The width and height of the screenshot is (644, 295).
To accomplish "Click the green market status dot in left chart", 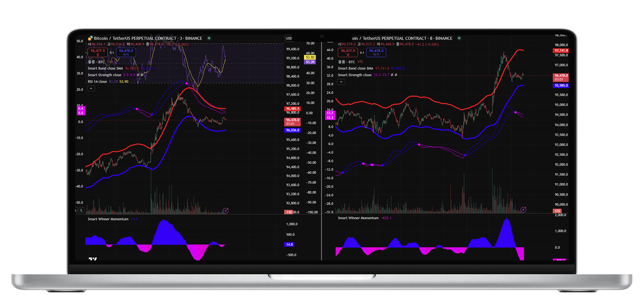I will click(209, 38).
